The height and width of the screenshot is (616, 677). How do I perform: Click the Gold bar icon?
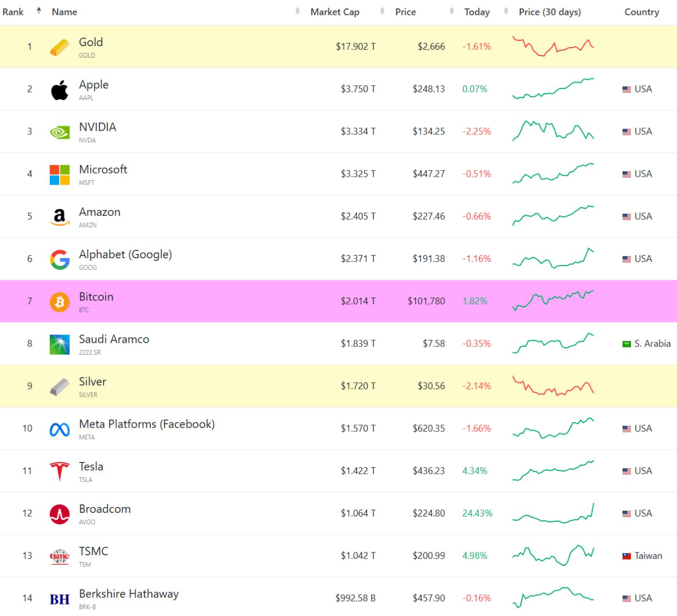click(x=60, y=47)
